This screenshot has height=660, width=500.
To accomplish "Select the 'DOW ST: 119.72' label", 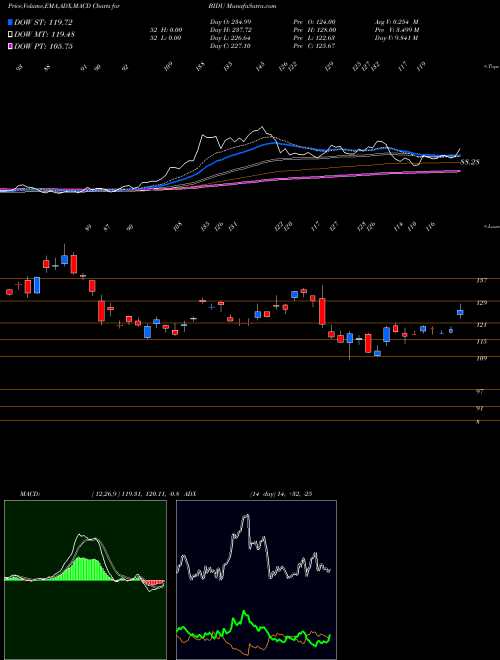I will [43, 22].
